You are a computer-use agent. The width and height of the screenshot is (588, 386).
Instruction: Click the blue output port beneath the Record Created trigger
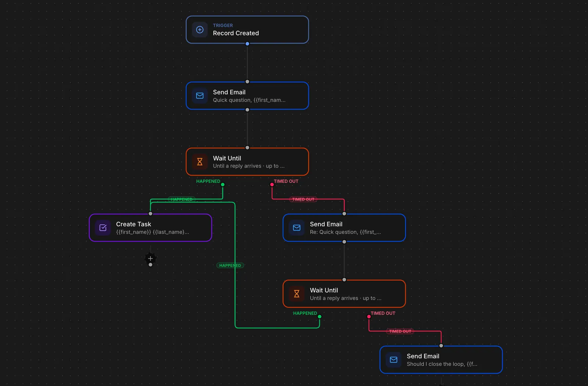point(247,44)
